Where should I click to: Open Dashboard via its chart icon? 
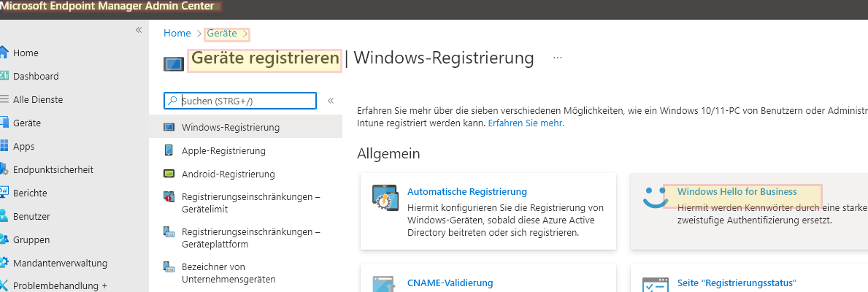point(4,76)
